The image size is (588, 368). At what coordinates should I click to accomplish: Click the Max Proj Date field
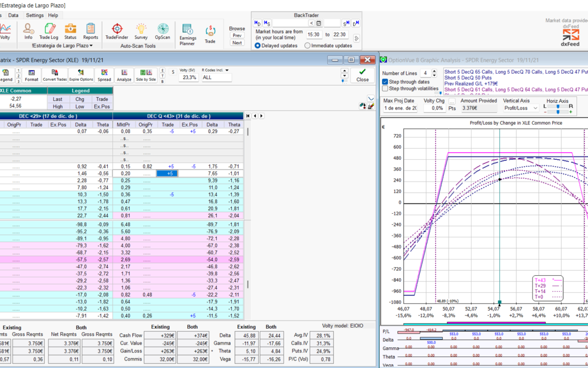tap(401, 108)
